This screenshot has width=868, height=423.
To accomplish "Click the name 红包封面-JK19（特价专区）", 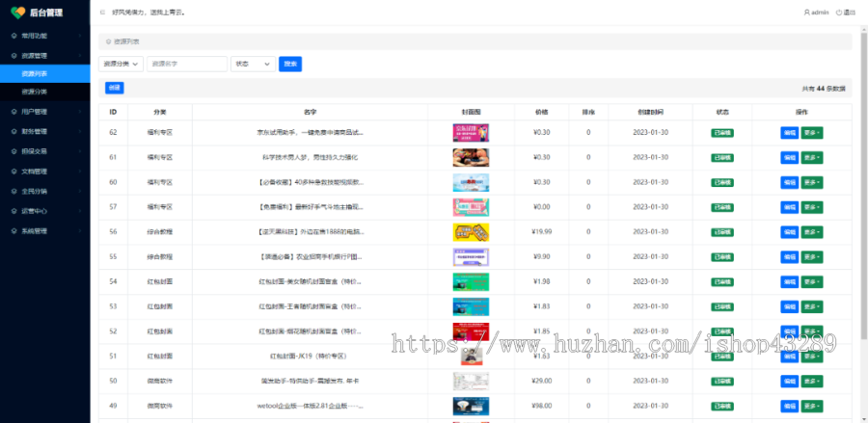I will (310, 357).
